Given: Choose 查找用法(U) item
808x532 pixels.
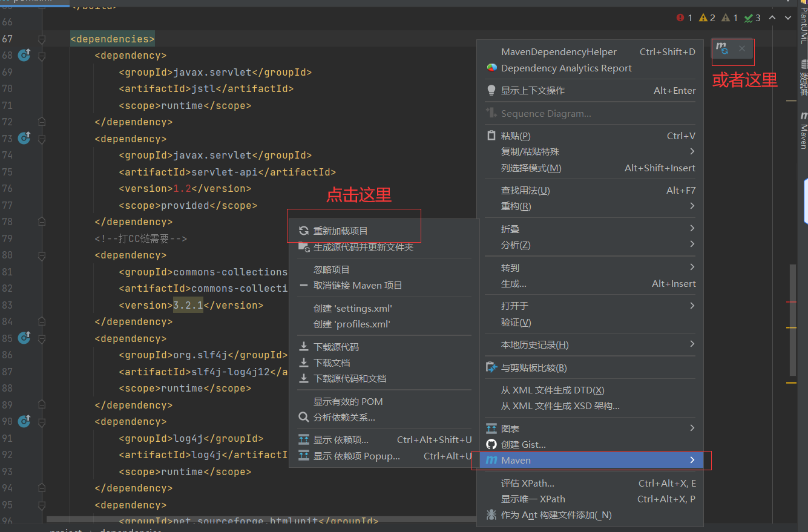Looking at the screenshot, I should coord(590,190).
